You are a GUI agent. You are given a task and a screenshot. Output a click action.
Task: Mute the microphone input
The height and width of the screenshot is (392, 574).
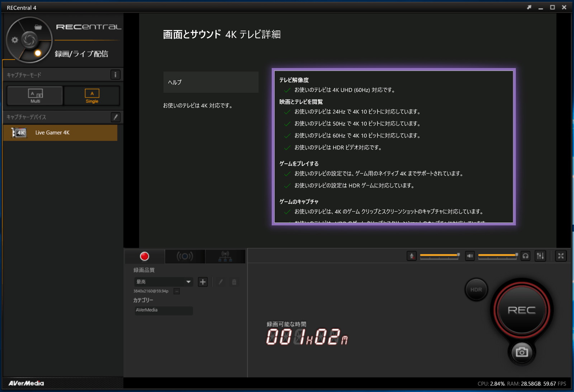pyautogui.click(x=412, y=256)
